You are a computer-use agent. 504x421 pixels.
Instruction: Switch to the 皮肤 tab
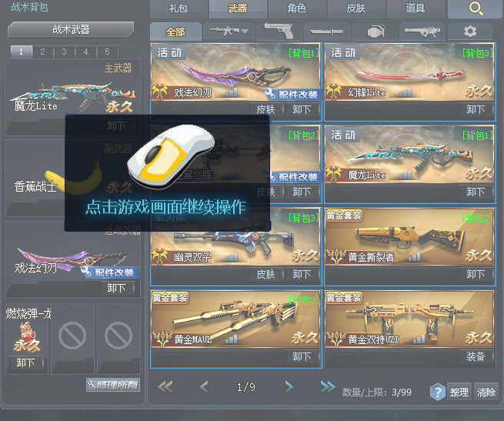356,8
